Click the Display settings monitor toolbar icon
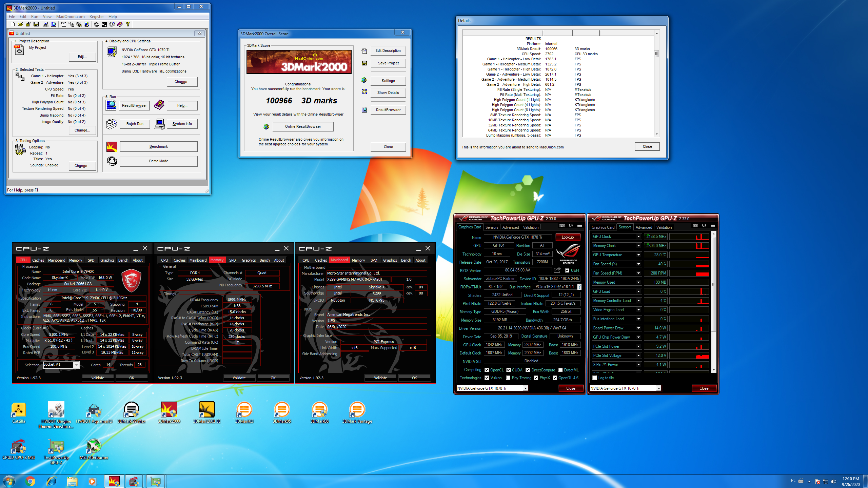 tap(87, 24)
